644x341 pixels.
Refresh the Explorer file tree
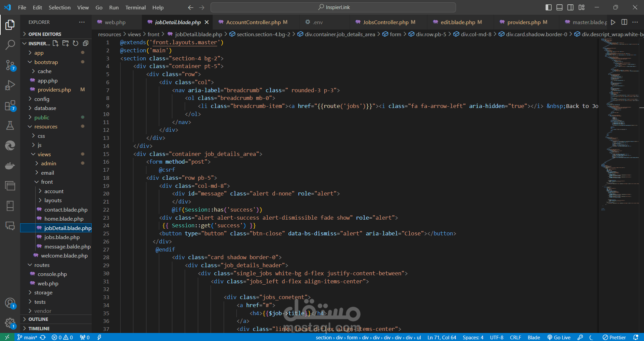[76, 43]
